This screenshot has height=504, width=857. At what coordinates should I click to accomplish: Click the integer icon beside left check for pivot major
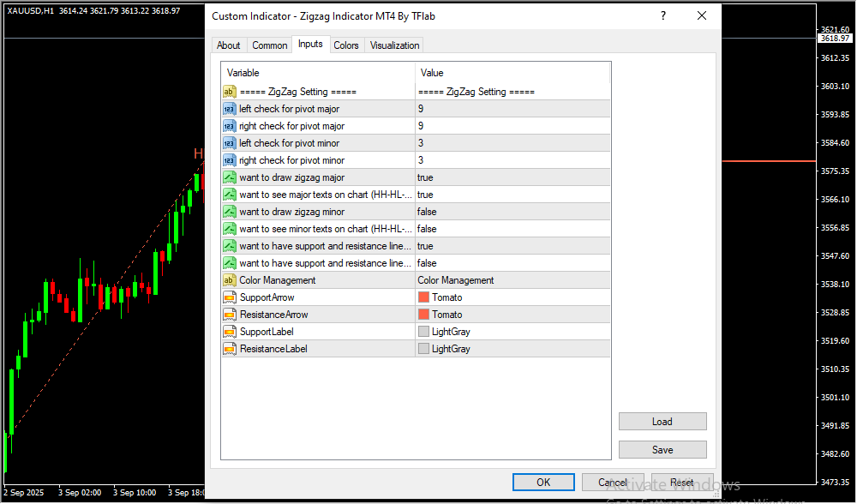click(229, 109)
